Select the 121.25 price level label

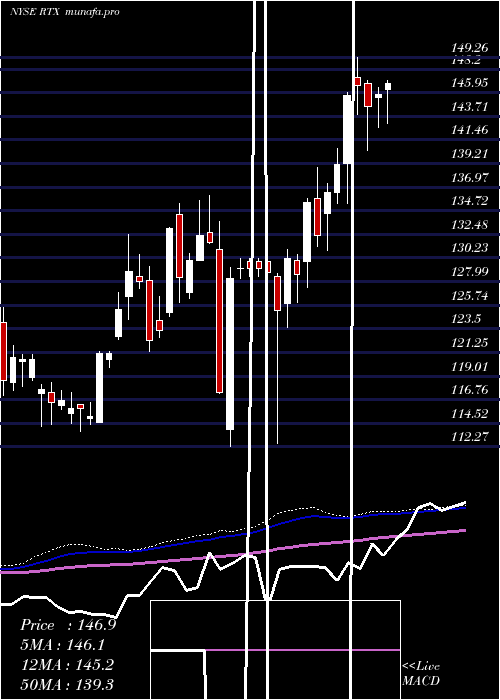[469, 342]
